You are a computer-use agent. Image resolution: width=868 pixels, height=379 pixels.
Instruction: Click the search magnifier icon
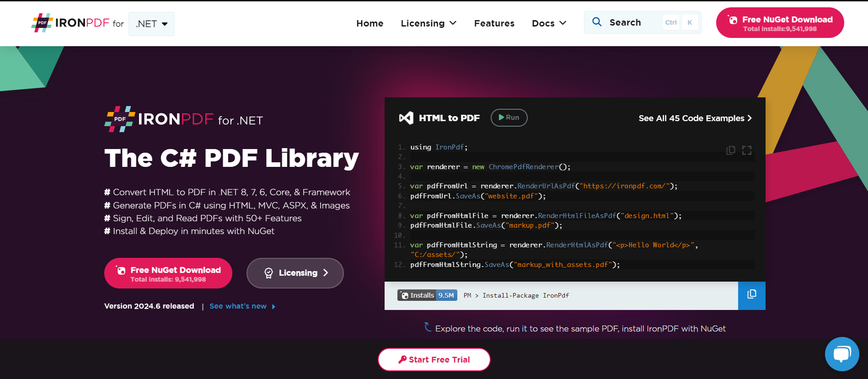click(x=597, y=22)
